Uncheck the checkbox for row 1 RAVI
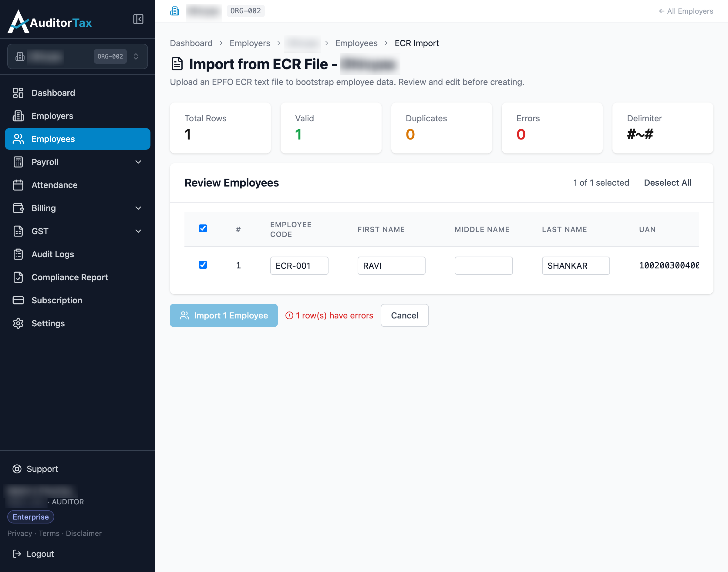This screenshot has width=728, height=572. pos(203,265)
